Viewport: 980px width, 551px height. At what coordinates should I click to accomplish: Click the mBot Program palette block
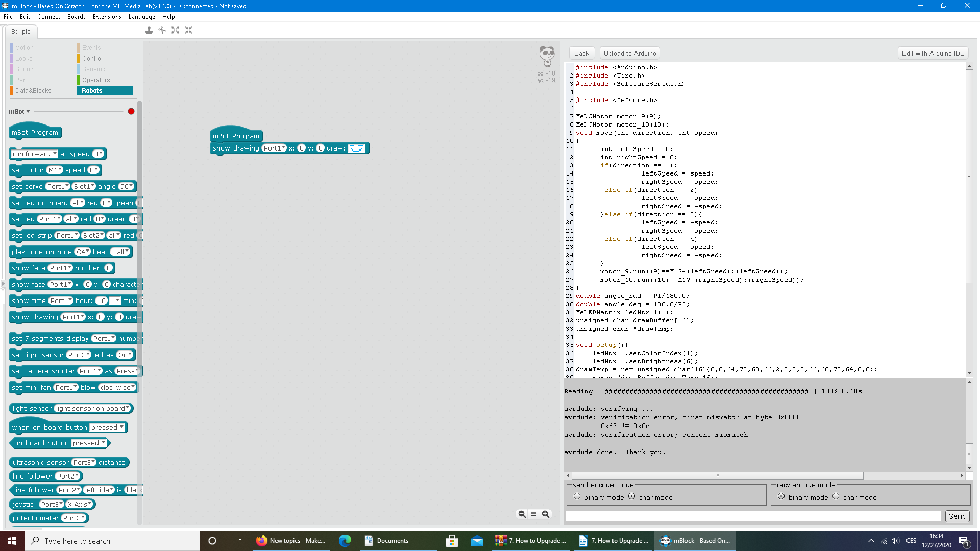35,132
